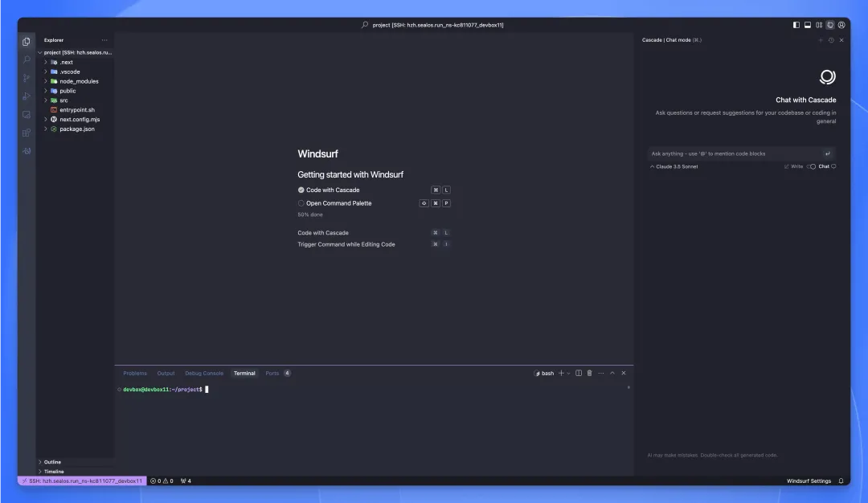Viewport: 868px width, 503px height.
Task: Open Run and Debug view
Action: 26,96
